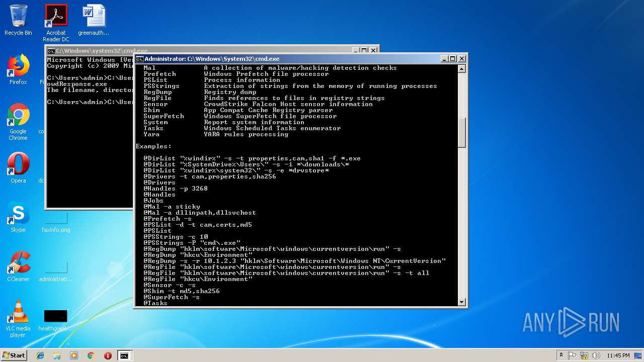Maximize the Administrator cmd.exe window
This screenshot has width=644, height=362.
pyautogui.click(x=452, y=59)
